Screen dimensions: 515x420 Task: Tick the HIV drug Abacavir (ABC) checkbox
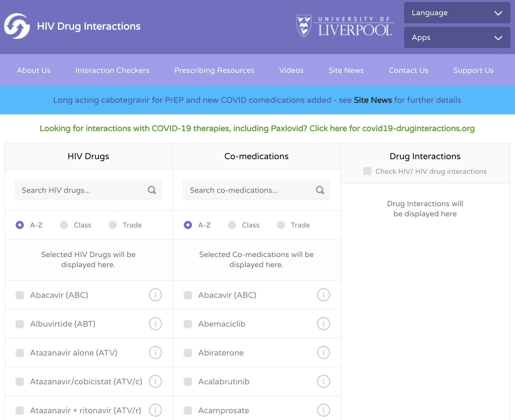pyautogui.click(x=20, y=295)
